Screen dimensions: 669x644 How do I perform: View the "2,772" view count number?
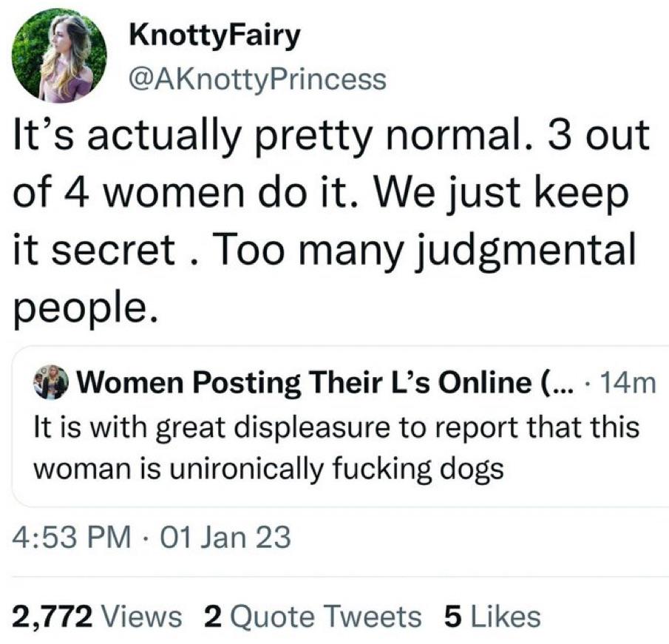pyautogui.click(x=55, y=615)
